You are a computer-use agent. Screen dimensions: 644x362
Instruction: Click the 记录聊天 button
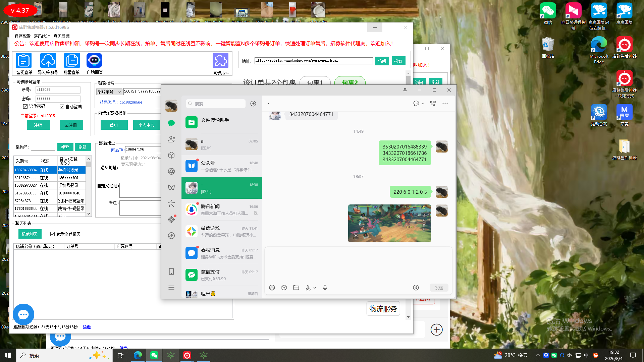click(30, 234)
